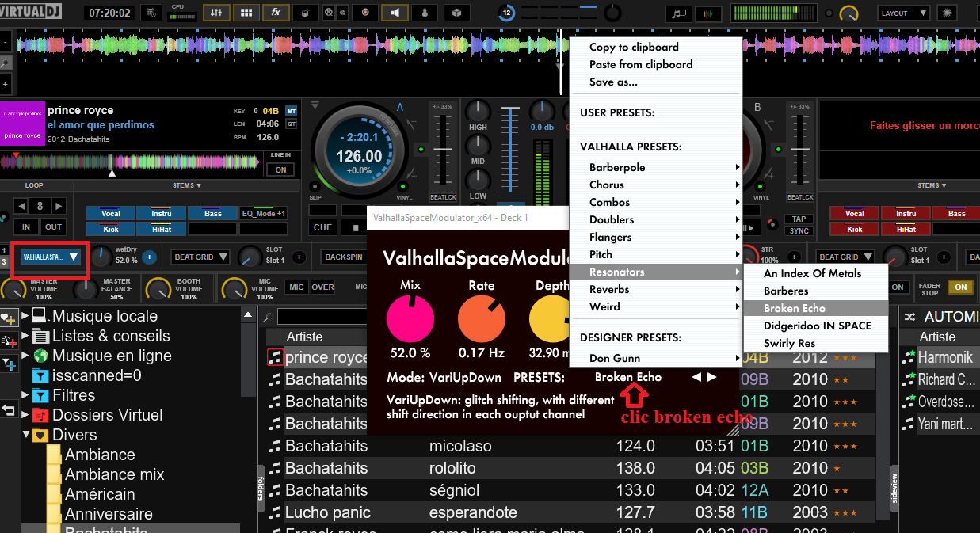Choose Copy to clipboard menu item
This screenshot has width=980, height=533.
click(656, 47)
